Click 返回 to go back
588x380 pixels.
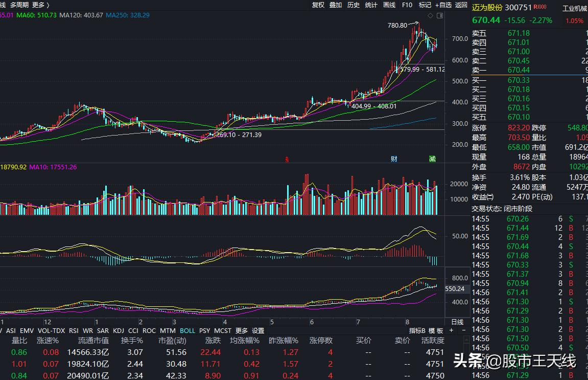461,5
